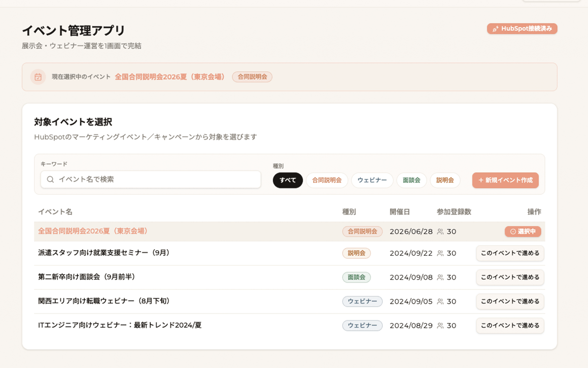
Task: Click the 選択中 button on the selected row
Action: [x=523, y=232]
